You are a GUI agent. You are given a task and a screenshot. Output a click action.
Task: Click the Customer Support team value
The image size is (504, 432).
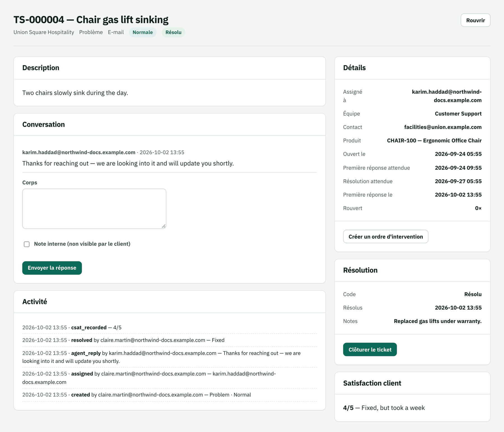pyautogui.click(x=458, y=113)
